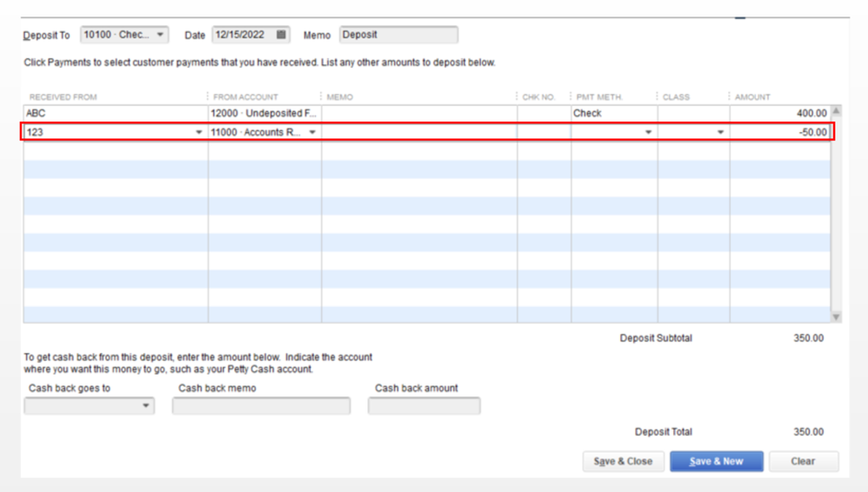This screenshot has height=492, width=868.
Task: Click the table scrollbar down arrow
Action: pos(837,317)
